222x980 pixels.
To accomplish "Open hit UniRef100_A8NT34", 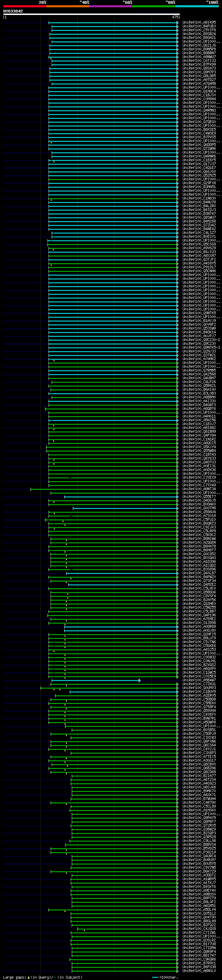I will pos(199,489).
